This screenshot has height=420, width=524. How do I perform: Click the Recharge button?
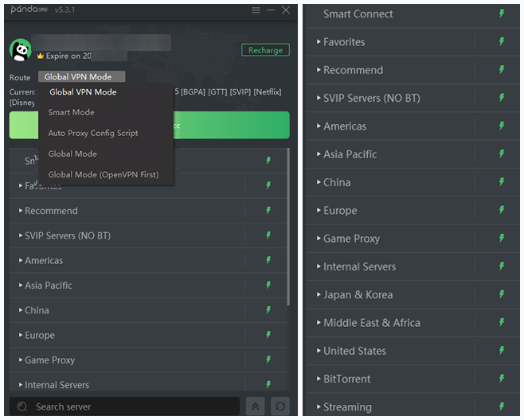[265, 50]
